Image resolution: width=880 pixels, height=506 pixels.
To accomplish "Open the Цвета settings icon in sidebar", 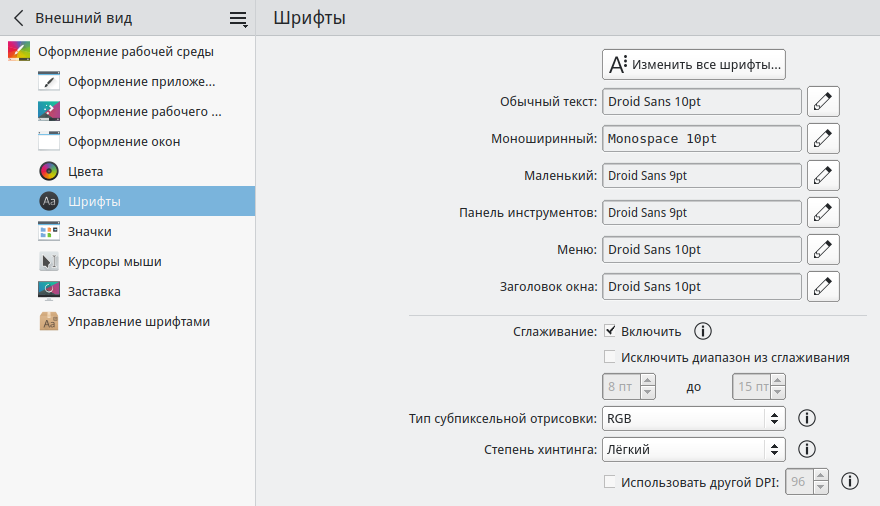I will 49,172.
